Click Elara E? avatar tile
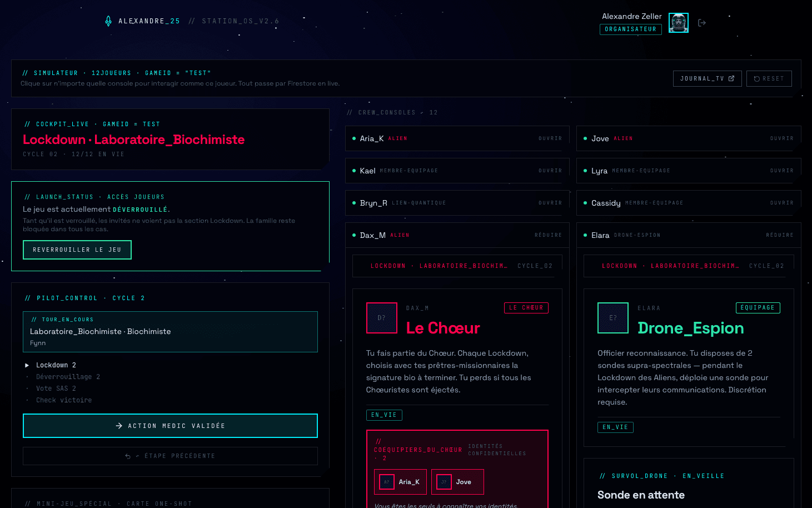This screenshot has height=508, width=812. point(613,318)
